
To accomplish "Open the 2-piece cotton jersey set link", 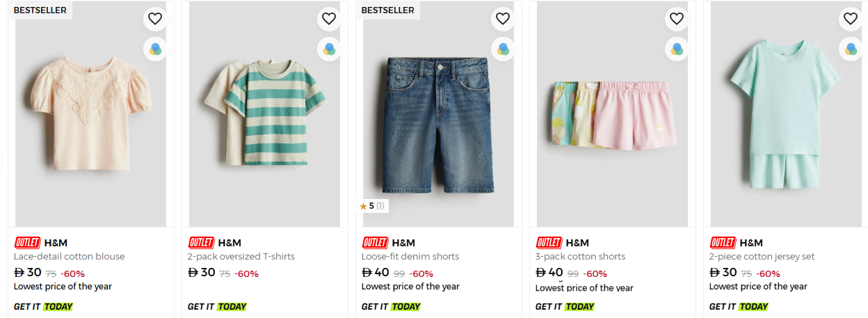I will [x=762, y=257].
